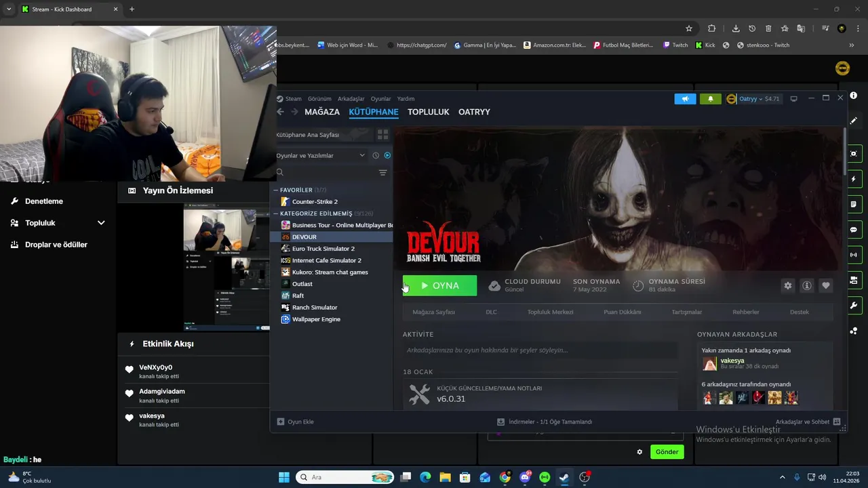Toggle ready-to-play filter icon
868x488 pixels.
(x=387, y=155)
